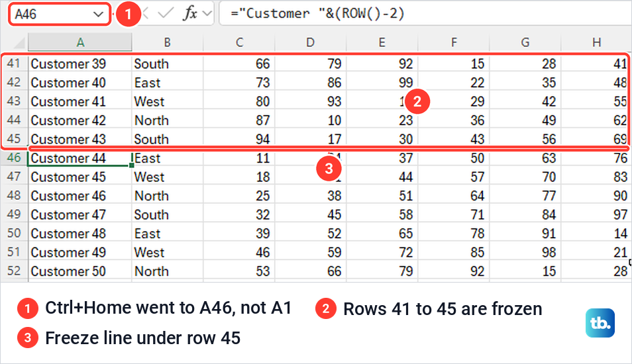The width and height of the screenshot is (632, 364).
Task: Expand the dropdown next to fx icon
Action: 207,14
